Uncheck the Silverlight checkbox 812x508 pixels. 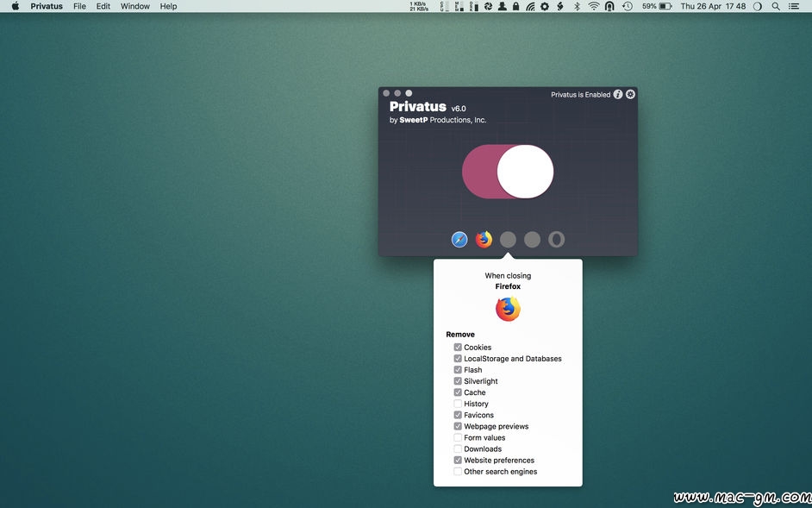(458, 381)
